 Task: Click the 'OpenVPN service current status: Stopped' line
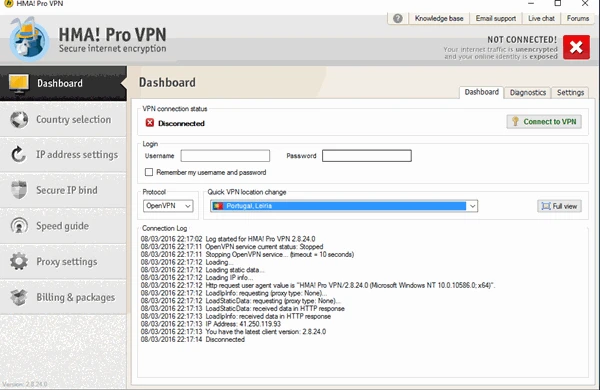click(232, 246)
